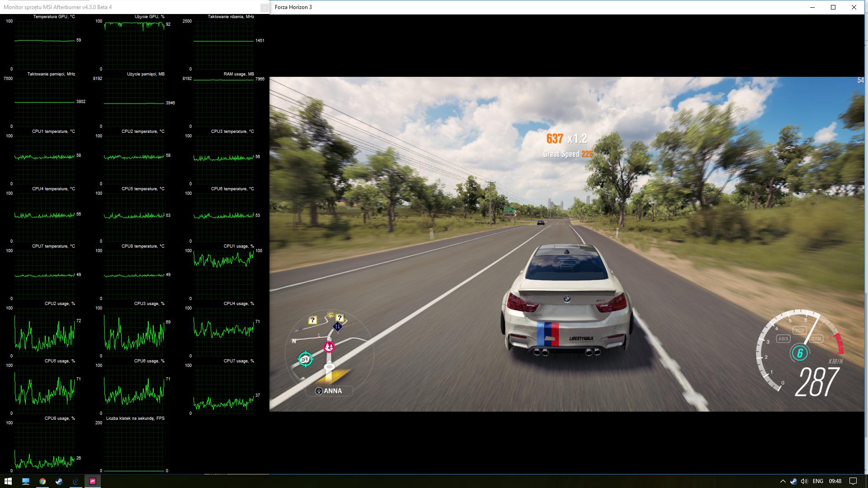This screenshot has height=488, width=868.
Task: Click the CPU4 temperature graph label
Action: coord(53,189)
